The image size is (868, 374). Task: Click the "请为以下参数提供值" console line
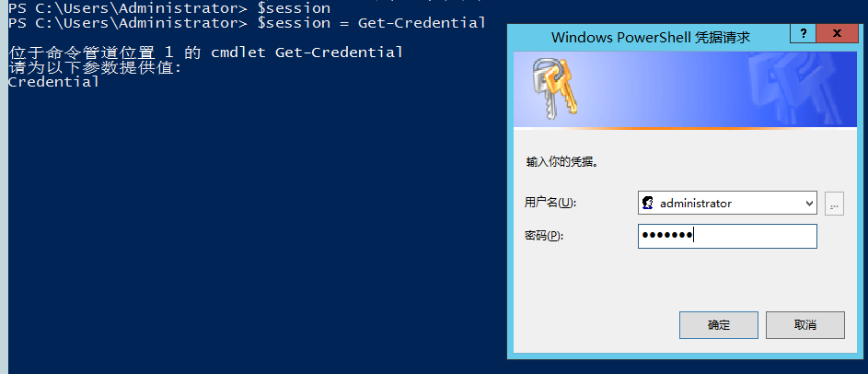pyautogui.click(x=95, y=67)
